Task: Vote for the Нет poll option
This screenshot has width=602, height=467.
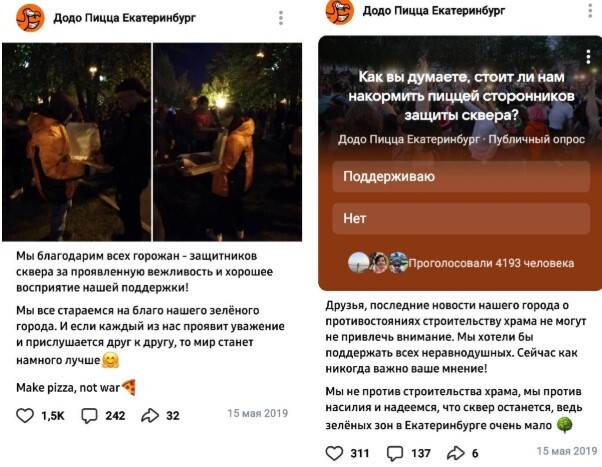Action: tap(461, 219)
